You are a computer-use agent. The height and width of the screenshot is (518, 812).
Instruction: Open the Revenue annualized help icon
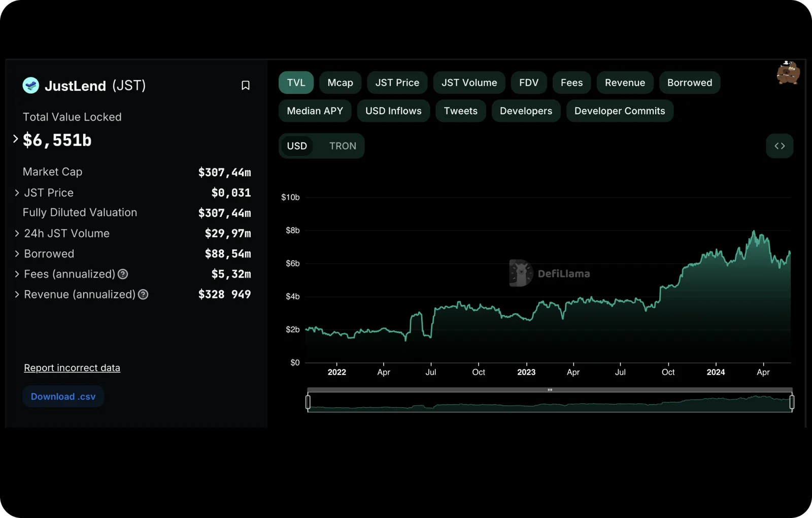[143, 295]
